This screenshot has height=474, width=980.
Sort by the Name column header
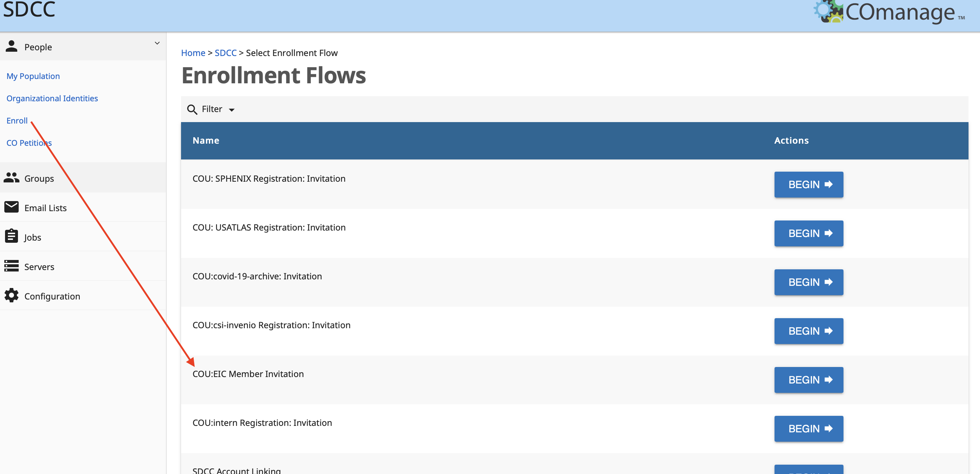pos(206,140)
